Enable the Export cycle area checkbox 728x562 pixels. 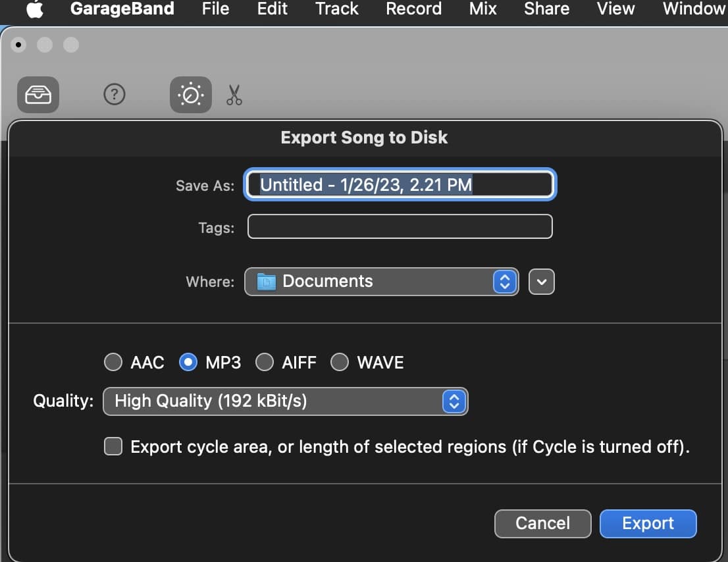[x=113, y=447]
